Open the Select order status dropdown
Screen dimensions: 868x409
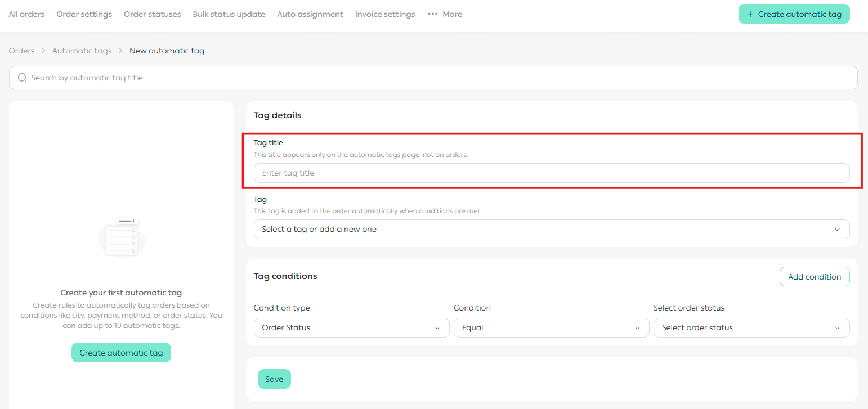pyautogui.click(x=751, y=327)
